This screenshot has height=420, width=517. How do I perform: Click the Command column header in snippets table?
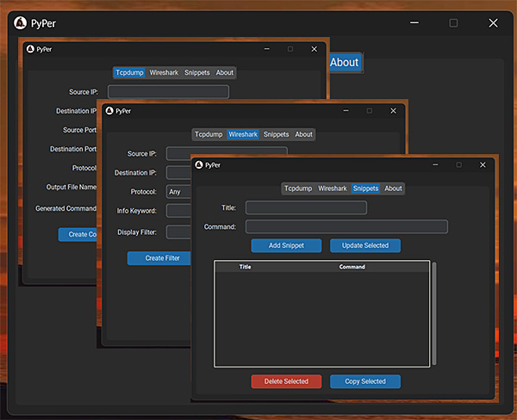pyautogui.click(x=352, y=267)
